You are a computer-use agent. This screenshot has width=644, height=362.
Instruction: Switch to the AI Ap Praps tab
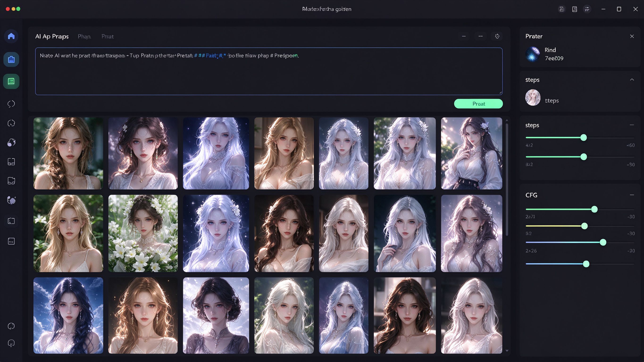(52, 37)
